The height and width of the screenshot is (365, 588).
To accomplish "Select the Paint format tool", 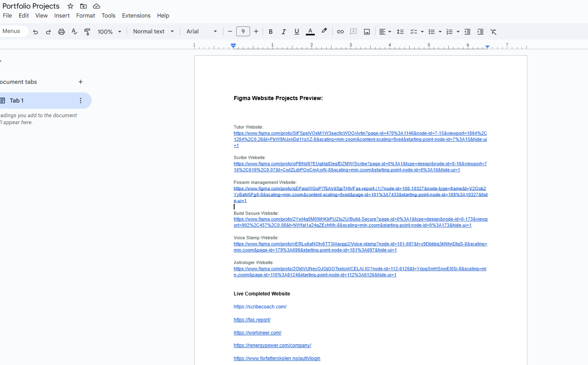I will pos(87,32).
